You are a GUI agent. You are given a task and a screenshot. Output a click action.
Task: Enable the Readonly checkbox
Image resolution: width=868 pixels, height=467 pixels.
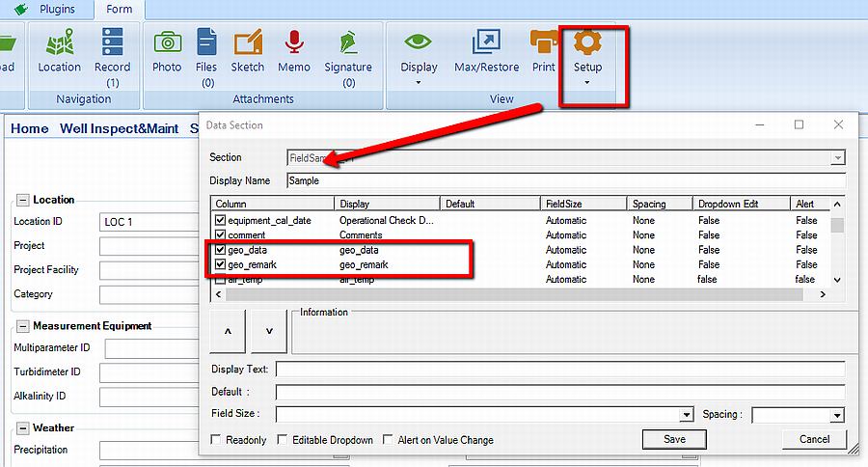(217, 440)
